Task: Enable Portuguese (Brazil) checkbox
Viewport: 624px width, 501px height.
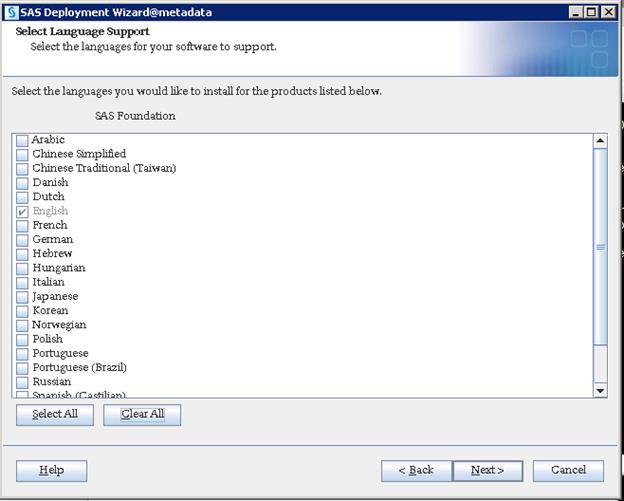Action: (22, 368)
